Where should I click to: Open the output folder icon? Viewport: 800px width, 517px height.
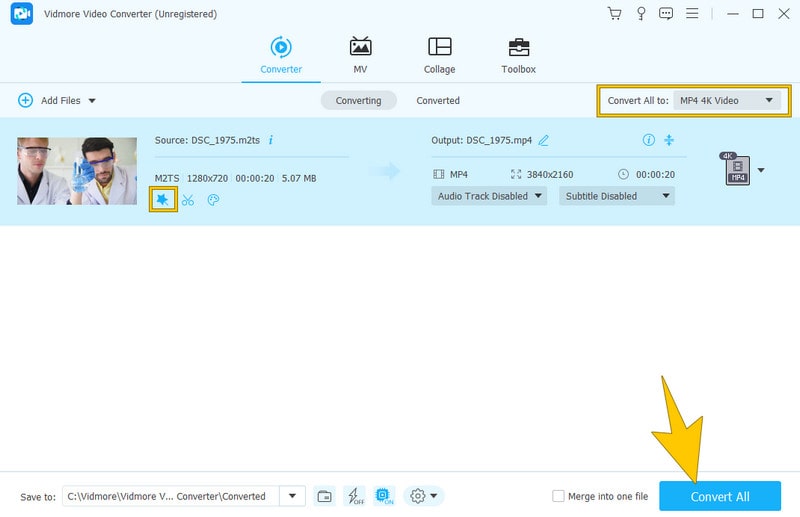324,496
